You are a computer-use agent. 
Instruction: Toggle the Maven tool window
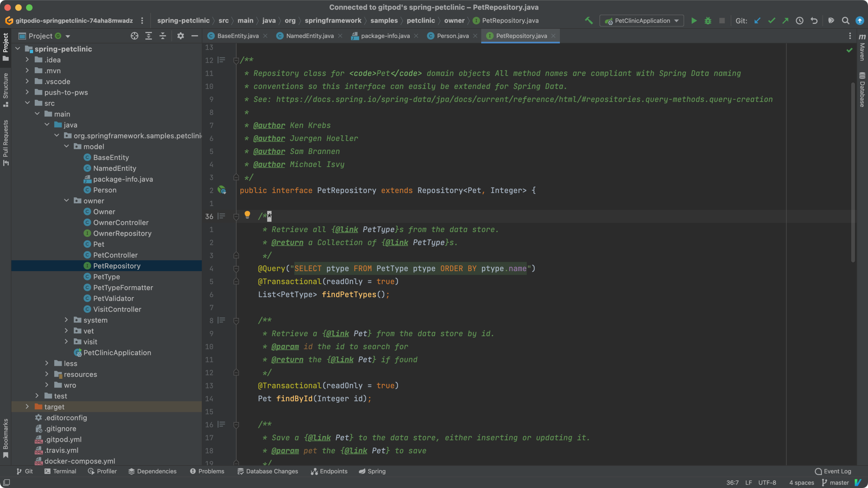862,47
